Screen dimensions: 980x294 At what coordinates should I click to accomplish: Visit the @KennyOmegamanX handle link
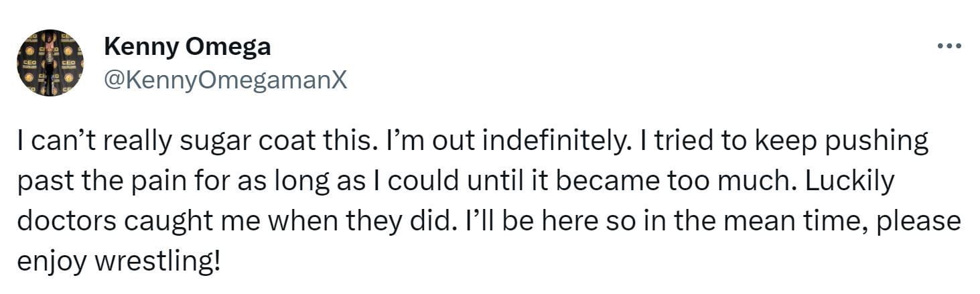(225, 80)
